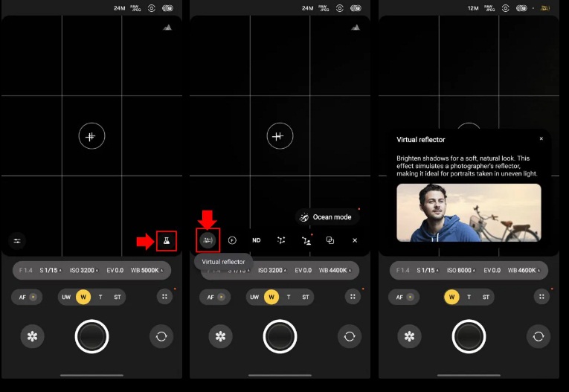Viewport: 569px width, 392px height.
Task: Toggle the AF switch on the left screen
Action: coord(27,297)
